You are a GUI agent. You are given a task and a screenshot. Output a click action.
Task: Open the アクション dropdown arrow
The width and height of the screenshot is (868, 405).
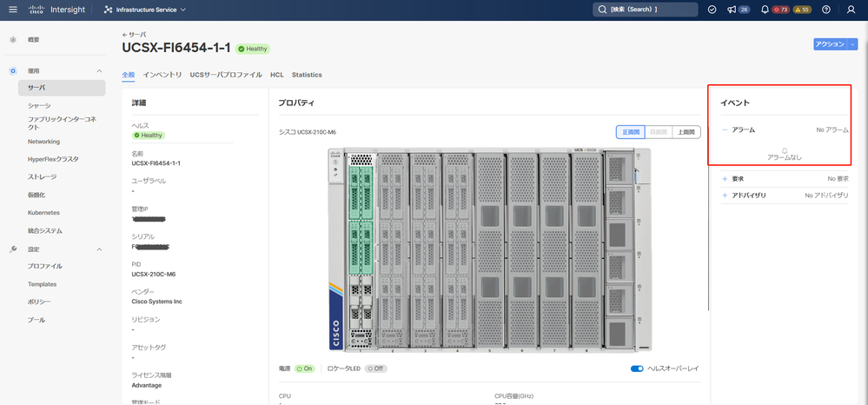852,44
